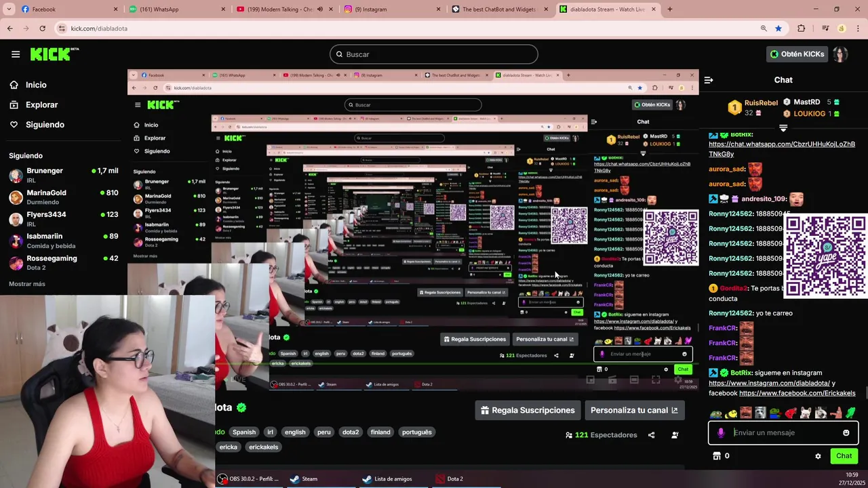Select the laughing man emote in quick emotes
Image resolution: width=868 pixels, height=488 pixels.
tap(746, 413)
